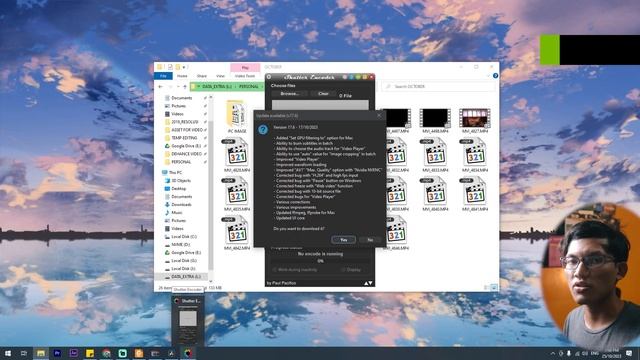The width and height of the screenshot is (640, 360).
Task: Open Windows Start menu
Action: point(8,353)
